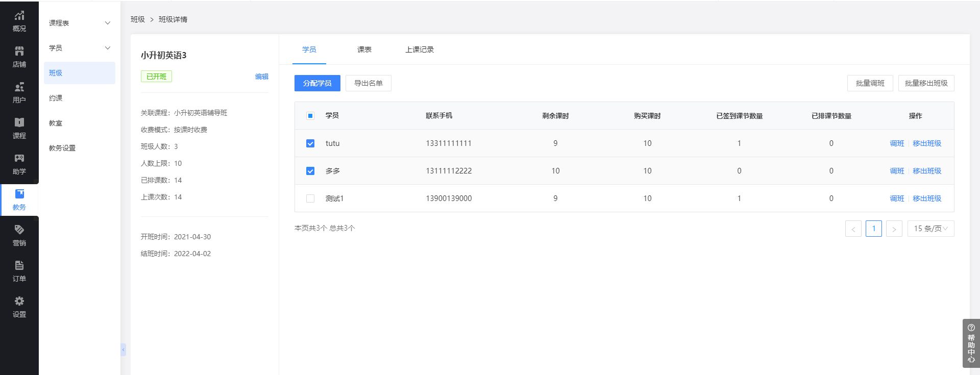Click the 编辑 link for the class

[x=261, y=77]
